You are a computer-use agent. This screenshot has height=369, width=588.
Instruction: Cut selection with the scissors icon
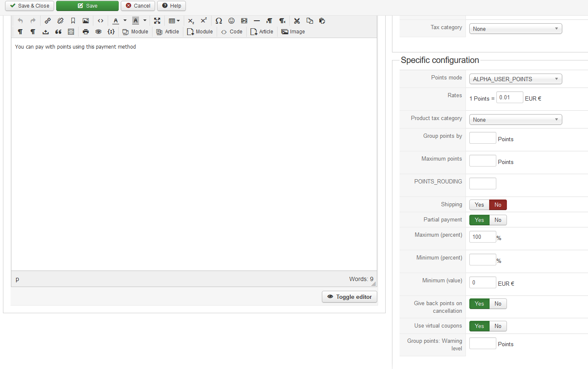click(x=297, y=21)
